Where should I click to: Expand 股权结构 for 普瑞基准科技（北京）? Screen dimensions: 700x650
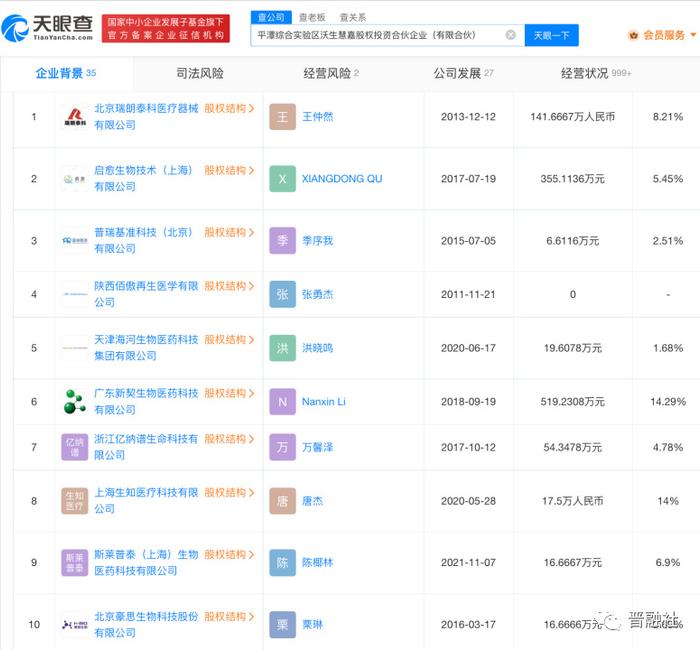[x=229, y=233]
